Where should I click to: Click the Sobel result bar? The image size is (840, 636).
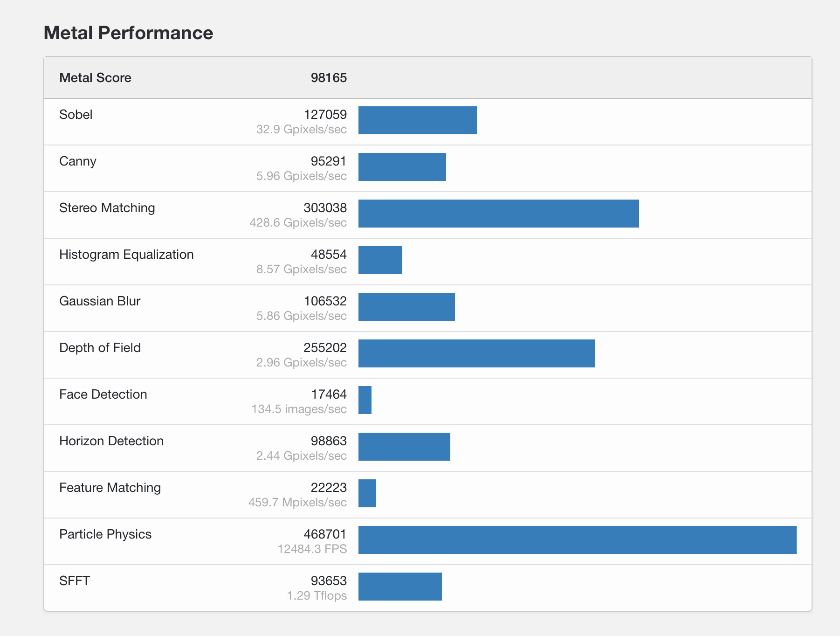pos(417,120)
